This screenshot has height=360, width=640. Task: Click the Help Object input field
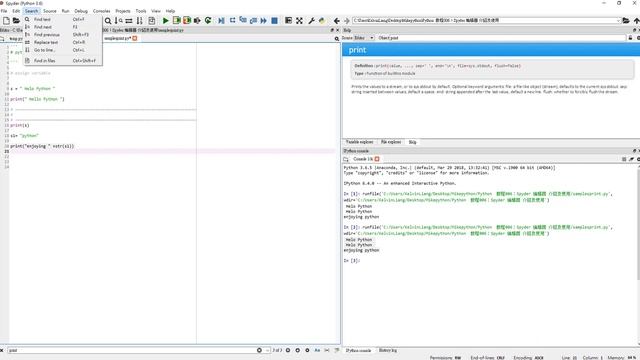(501, 38)
